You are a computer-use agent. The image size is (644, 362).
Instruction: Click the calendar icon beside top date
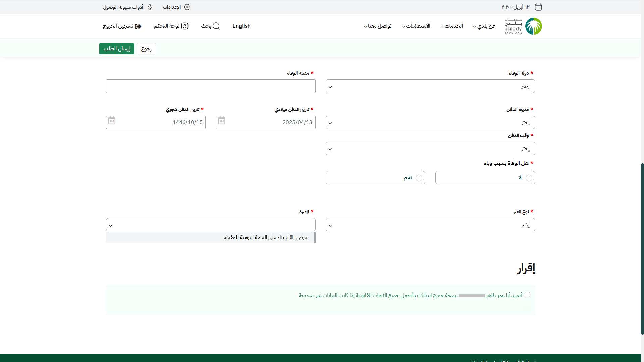[538, 7]
